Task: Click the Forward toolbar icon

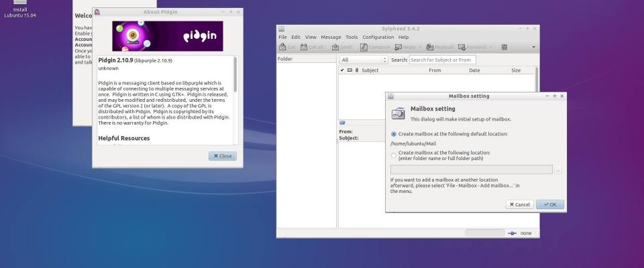Action: 462,47
